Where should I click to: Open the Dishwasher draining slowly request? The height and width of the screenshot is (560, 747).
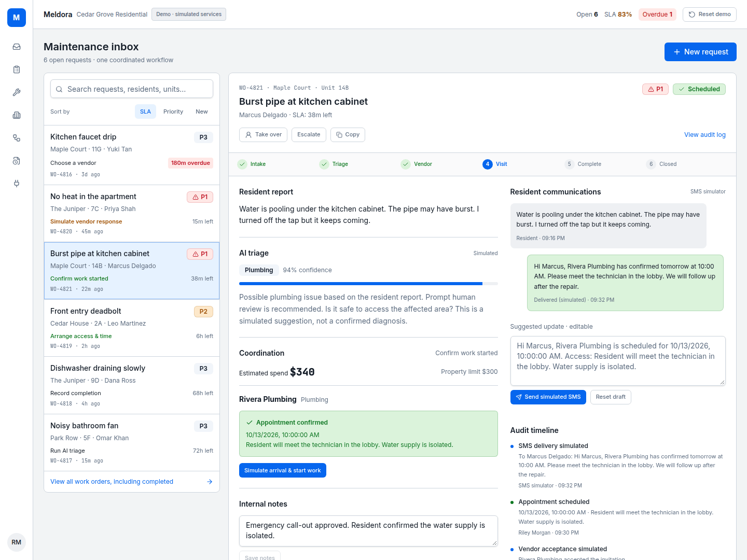[x=132, y=385]
